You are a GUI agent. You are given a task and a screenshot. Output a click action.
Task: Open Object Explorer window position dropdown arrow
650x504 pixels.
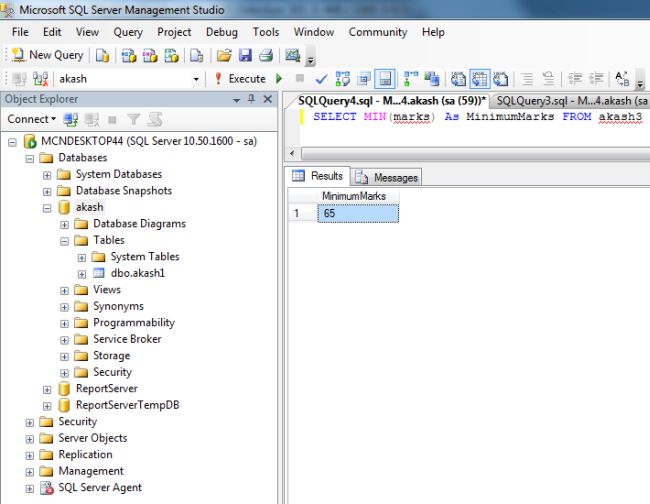tap(236, 100)
